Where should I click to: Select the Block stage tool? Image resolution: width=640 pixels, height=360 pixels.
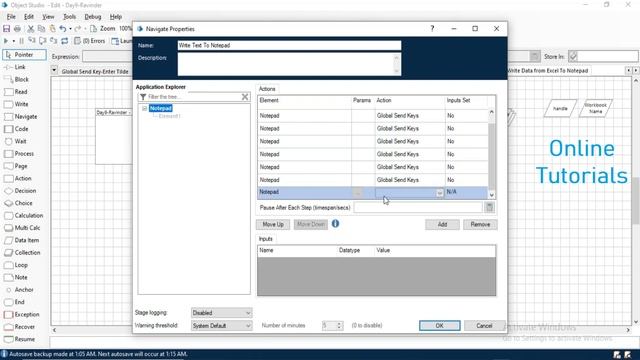point(17,79)
